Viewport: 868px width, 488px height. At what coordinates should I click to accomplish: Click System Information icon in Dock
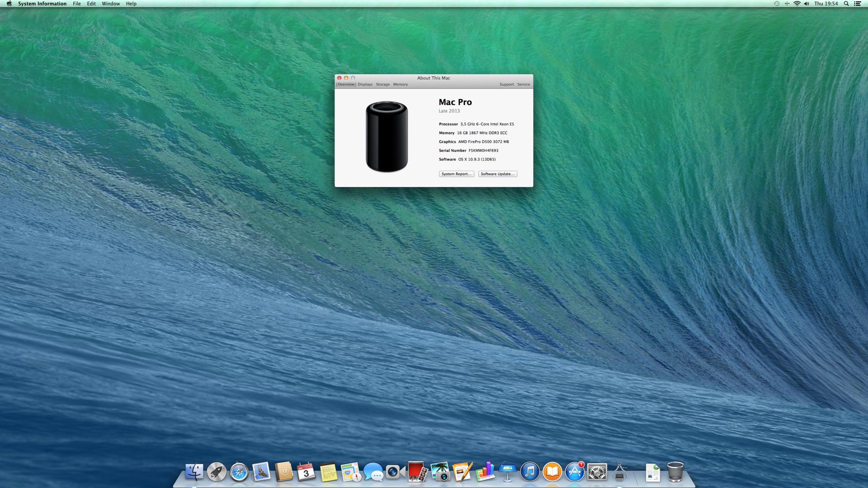(619, 471)
